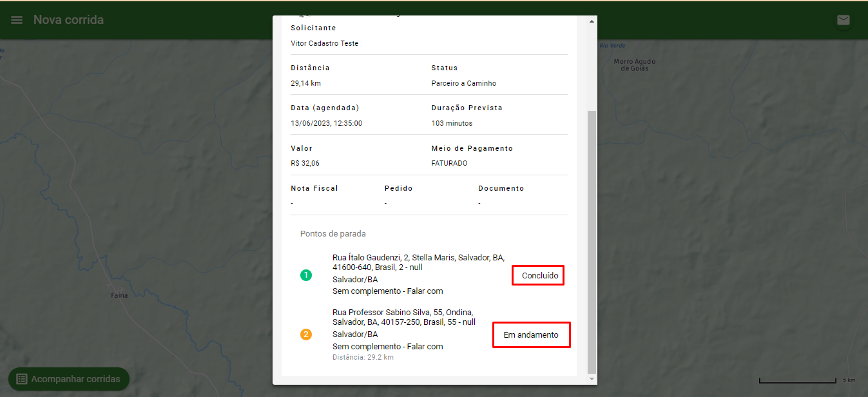Click the Rua Ítalo Gaudenzi address
Image resolution: width=868 pixels, height=397 pixels.
click(x=418, y=262)
